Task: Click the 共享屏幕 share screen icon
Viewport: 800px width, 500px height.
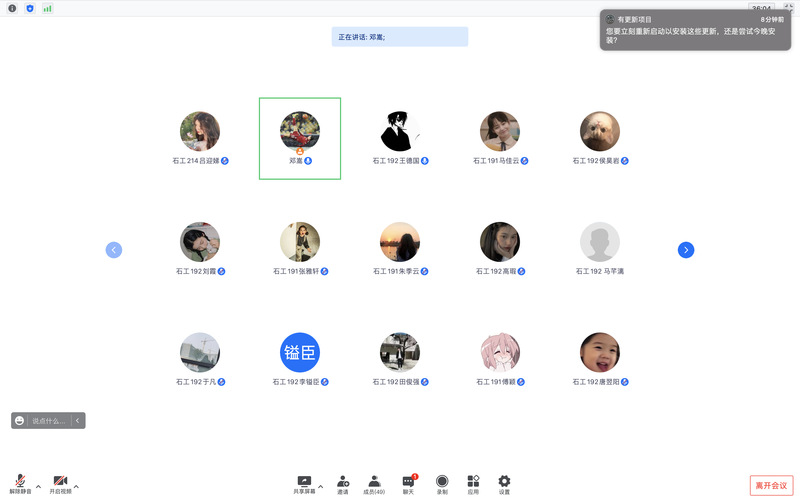Action: (304, 483)
